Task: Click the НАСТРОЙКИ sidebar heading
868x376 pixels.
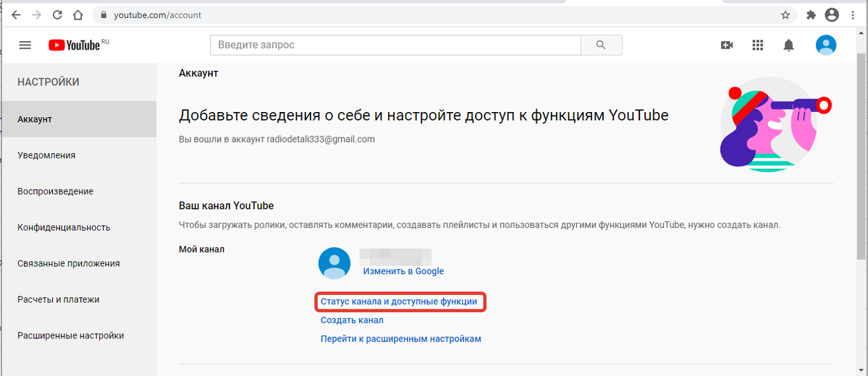Action: tap(49, 82)
